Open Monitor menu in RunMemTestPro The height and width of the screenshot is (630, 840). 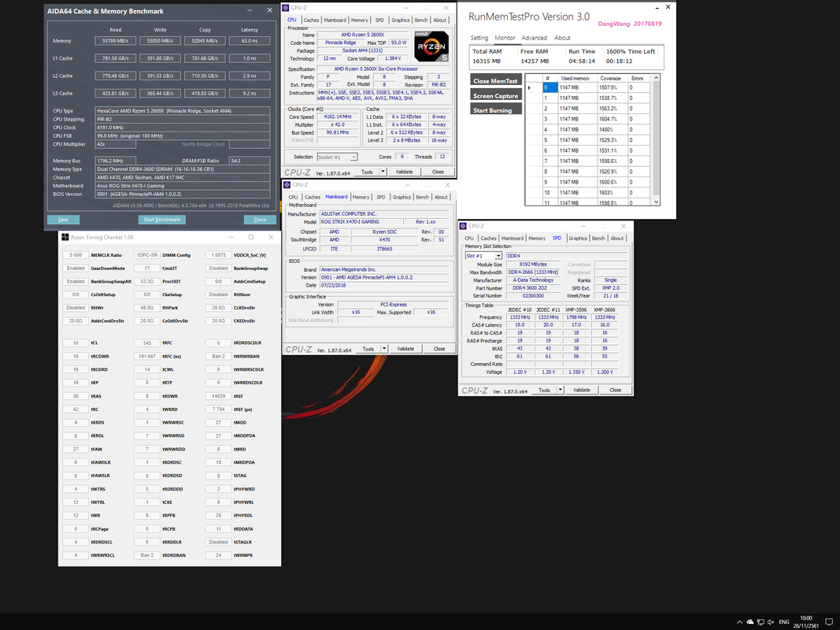(x=505, y=38)
